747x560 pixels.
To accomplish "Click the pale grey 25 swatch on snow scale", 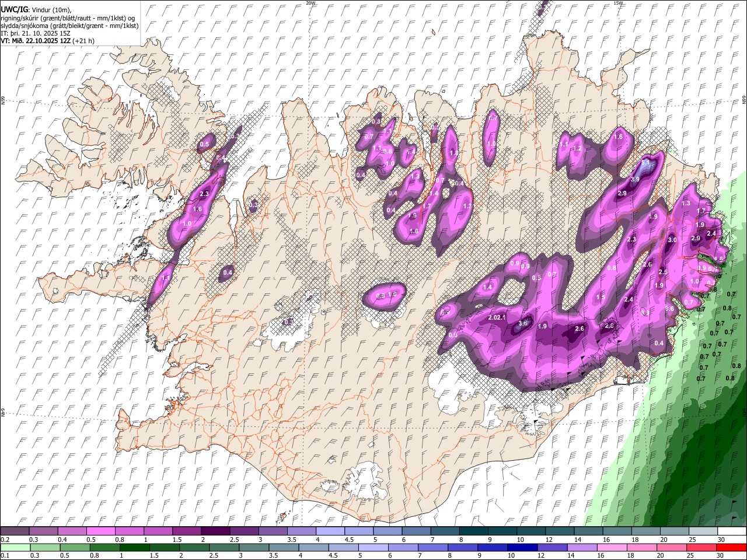I will 704,531.
